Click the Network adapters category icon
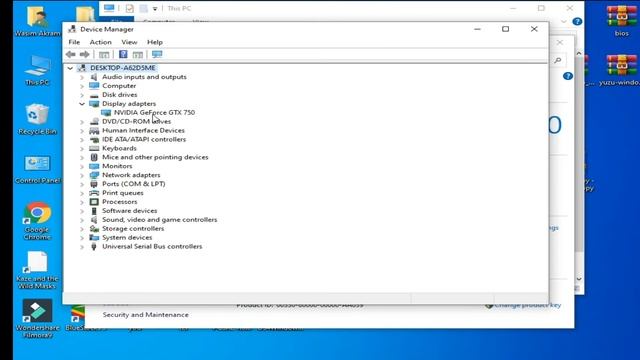This screenshot has width=640, height=360. pos(94,175)
